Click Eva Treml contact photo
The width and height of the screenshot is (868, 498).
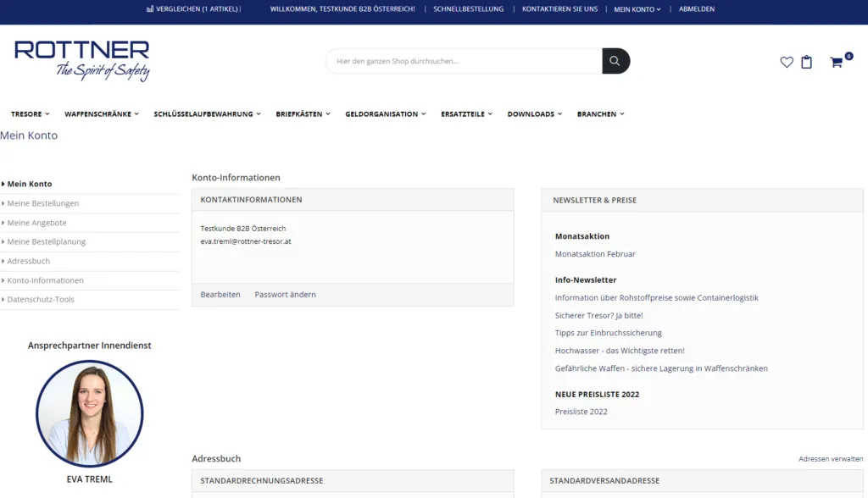click(90, 413)
